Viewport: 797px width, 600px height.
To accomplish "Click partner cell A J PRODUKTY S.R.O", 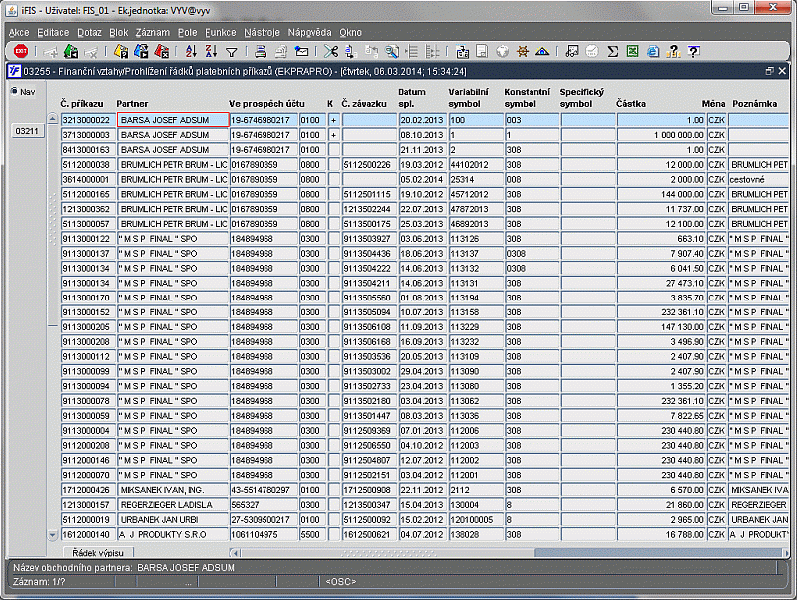I will tap(173, 534).
